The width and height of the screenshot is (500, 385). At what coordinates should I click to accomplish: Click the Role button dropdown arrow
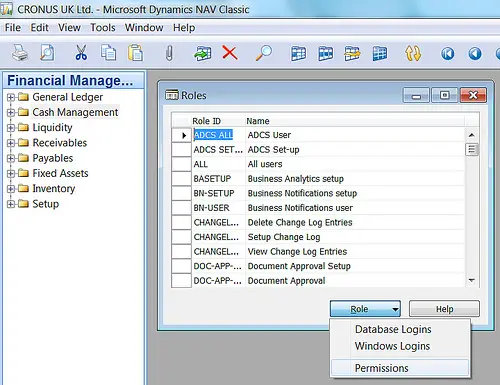pyautogui.click(x=395, y=309)
